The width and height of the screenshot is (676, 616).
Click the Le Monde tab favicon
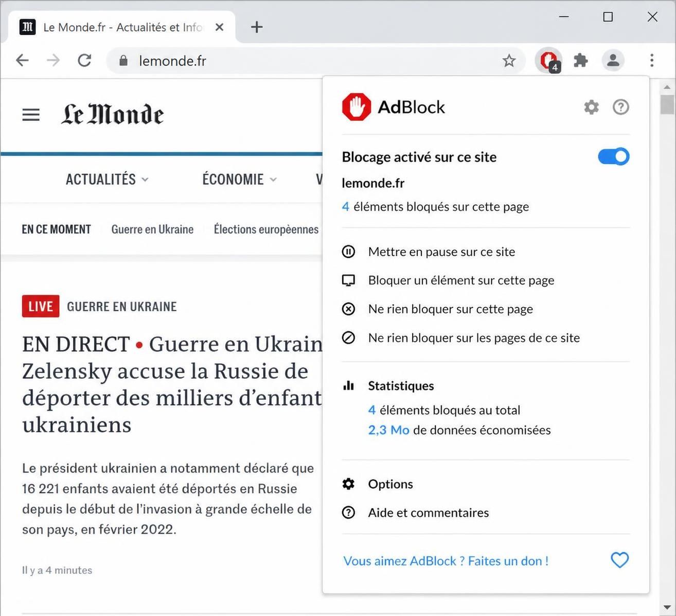[x=27, y=27]
